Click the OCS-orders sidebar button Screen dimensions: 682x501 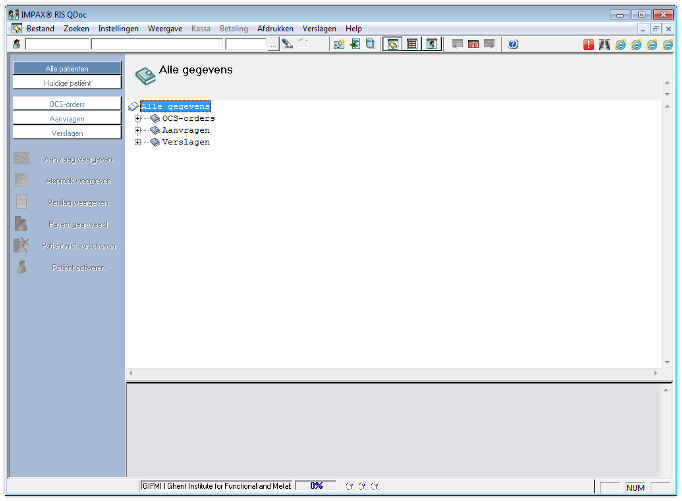[67, 104]
